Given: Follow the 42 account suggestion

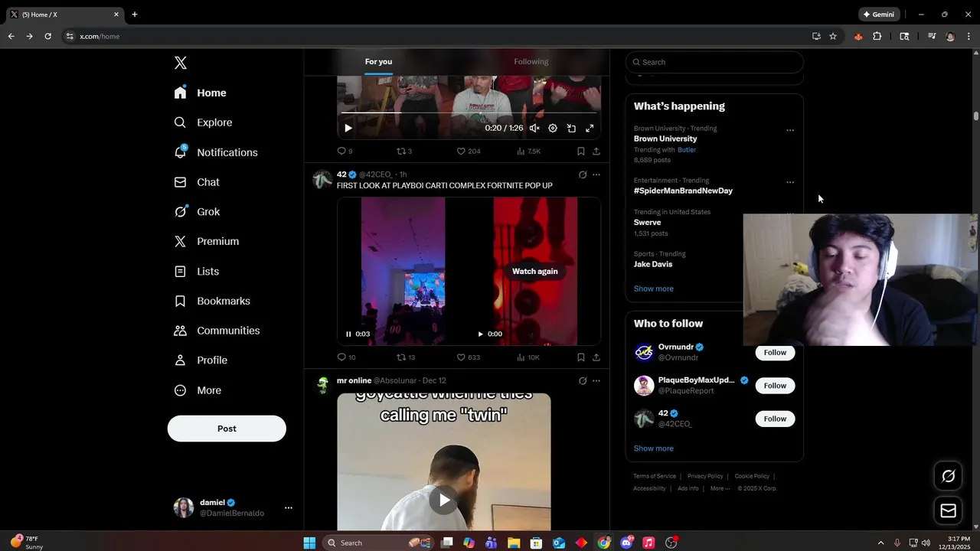Looking at the screenshot, I should coord(775,419).
